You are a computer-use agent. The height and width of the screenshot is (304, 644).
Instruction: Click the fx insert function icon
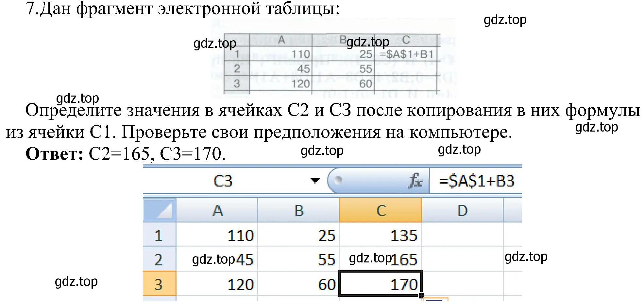pyautogui.click(x=415, y=181)
